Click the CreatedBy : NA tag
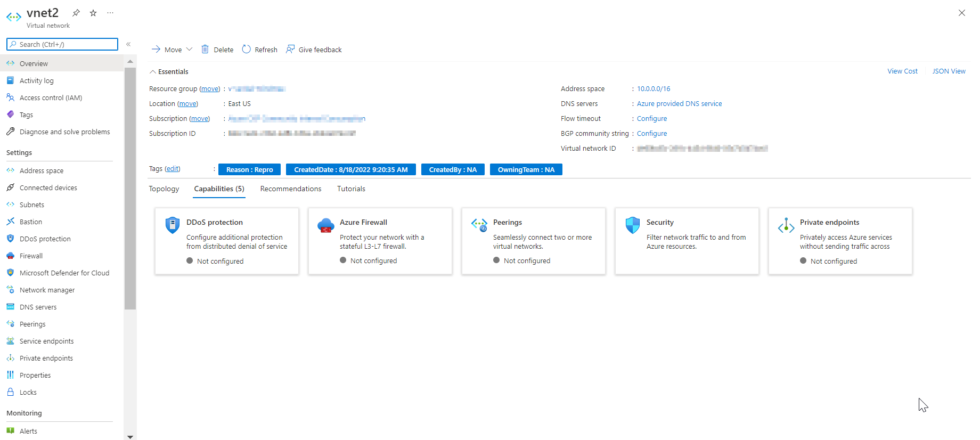This screenshot has height=440, width=980. 453,169
